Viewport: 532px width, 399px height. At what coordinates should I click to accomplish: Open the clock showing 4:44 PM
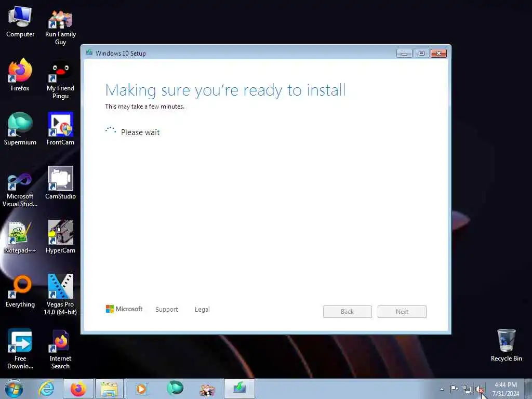pyautogui.click(x=506, y=389)
